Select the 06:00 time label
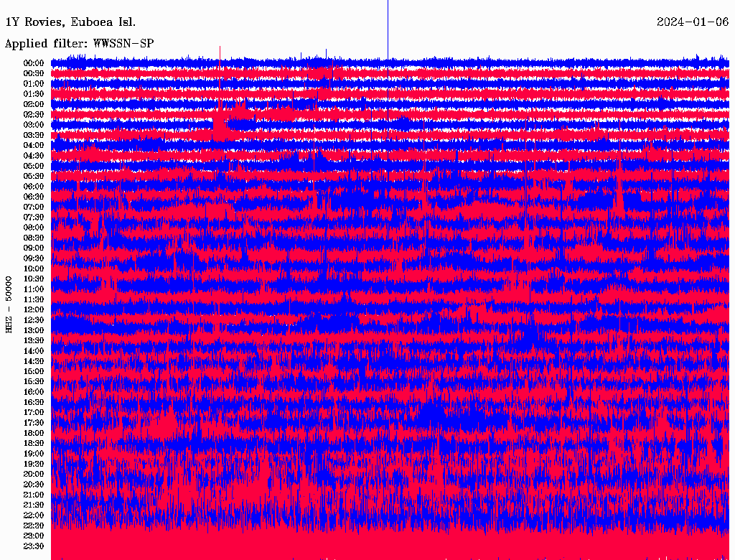 (x=34, y=187)
